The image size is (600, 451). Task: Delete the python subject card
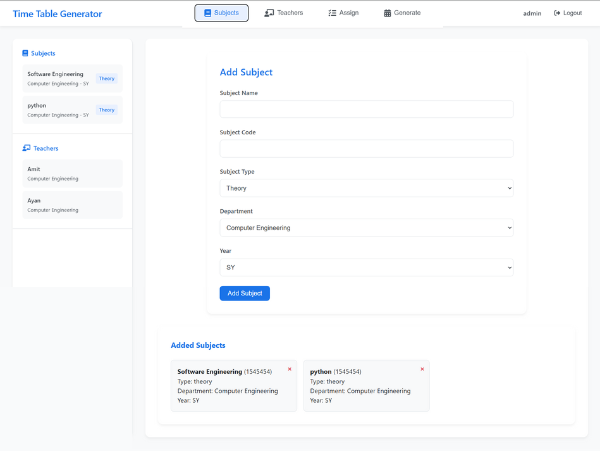pyautogui.click(x=422, y=369)
